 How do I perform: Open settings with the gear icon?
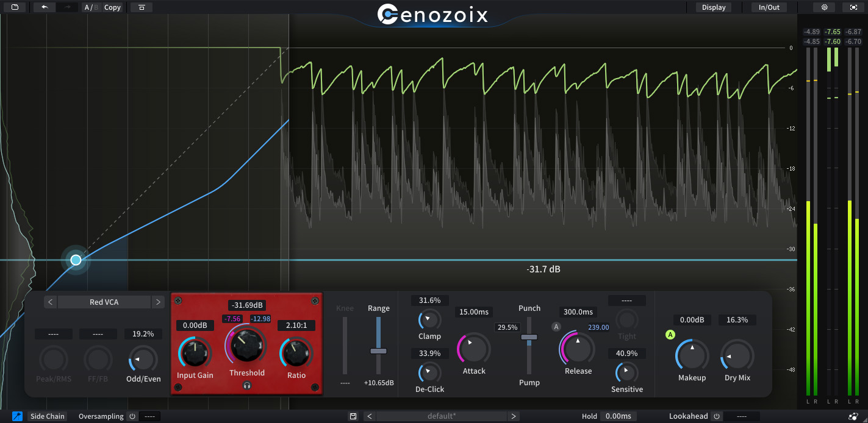pos(824,7)
